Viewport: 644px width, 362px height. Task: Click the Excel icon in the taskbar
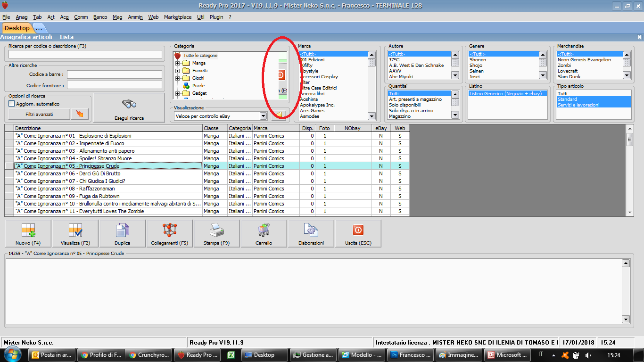pyautogui.click(x=231, y=355)
